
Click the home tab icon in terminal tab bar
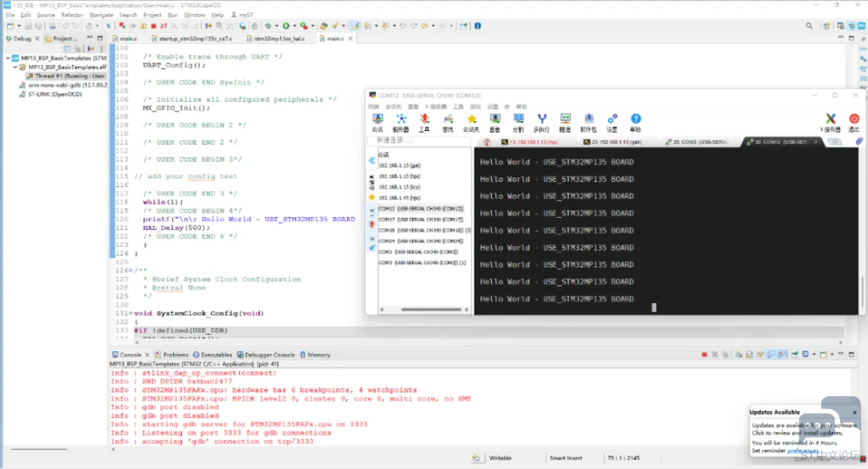coord(487,142)
